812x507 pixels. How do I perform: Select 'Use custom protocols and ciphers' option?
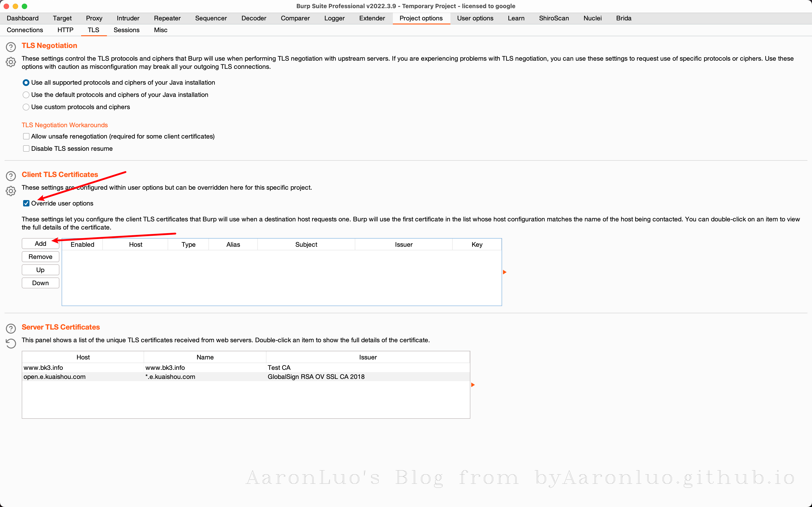(x=26, y=107)
